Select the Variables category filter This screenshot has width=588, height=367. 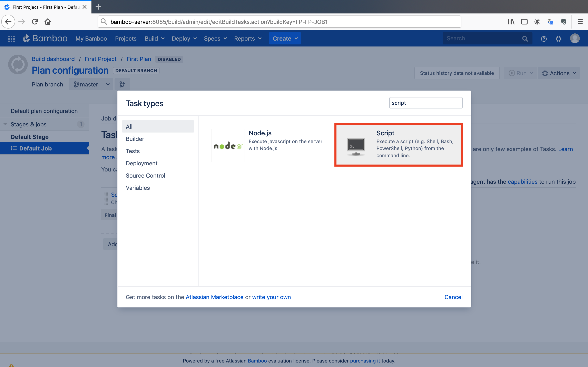tap(138, 188)
